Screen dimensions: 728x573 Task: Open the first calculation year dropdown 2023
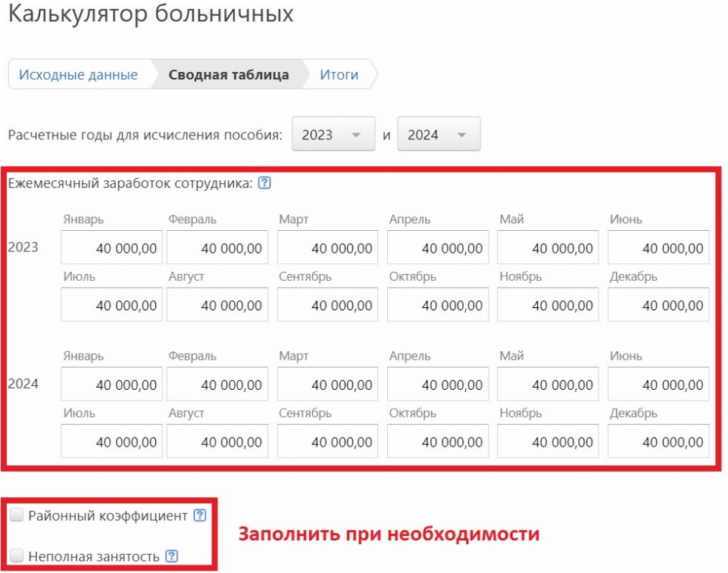(x=333, y=135)
